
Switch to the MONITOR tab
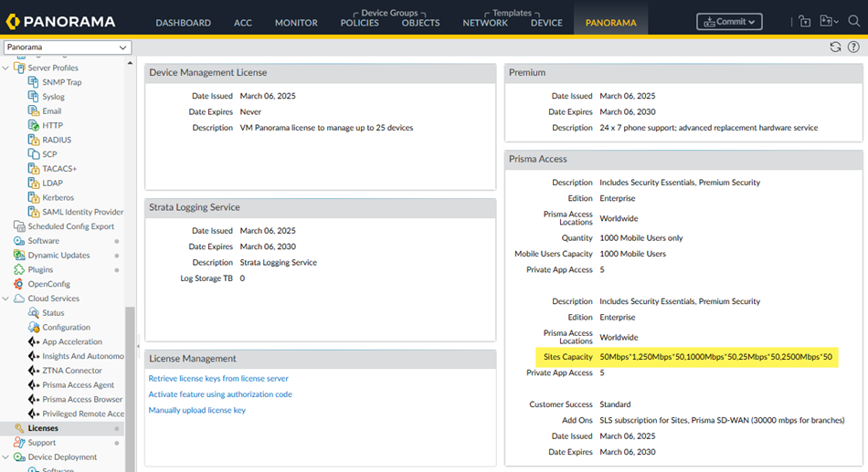[296, 23]
